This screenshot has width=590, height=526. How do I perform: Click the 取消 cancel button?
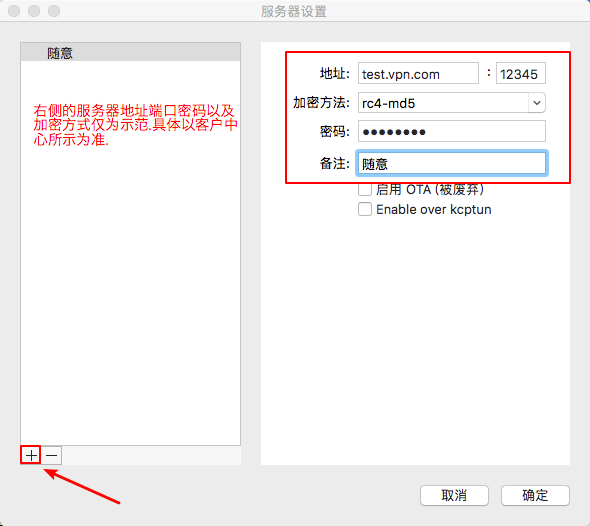454,496
